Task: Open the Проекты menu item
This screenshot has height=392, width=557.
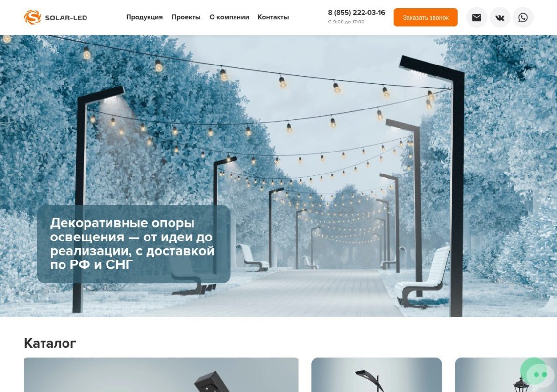Action: (186, 17)
